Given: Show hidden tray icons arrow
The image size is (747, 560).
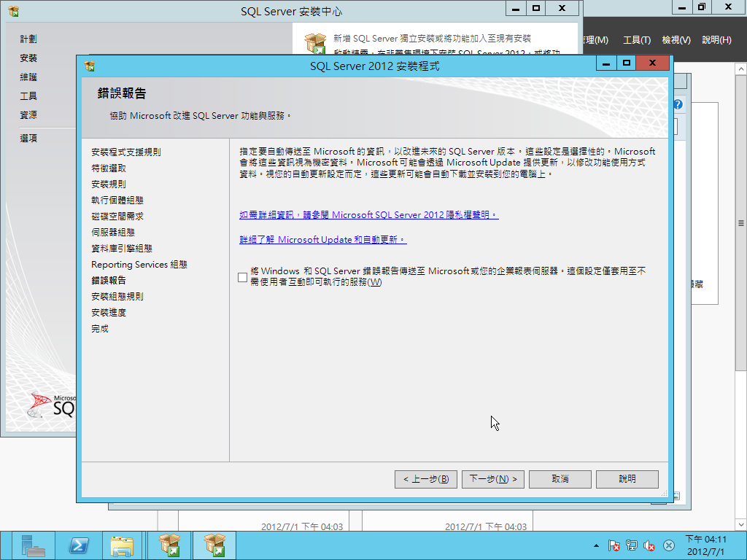Looking at the screenshot, I should [596, 545].
